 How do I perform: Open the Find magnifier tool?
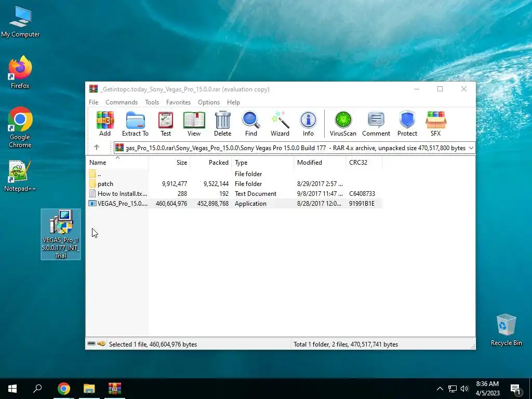251,124
